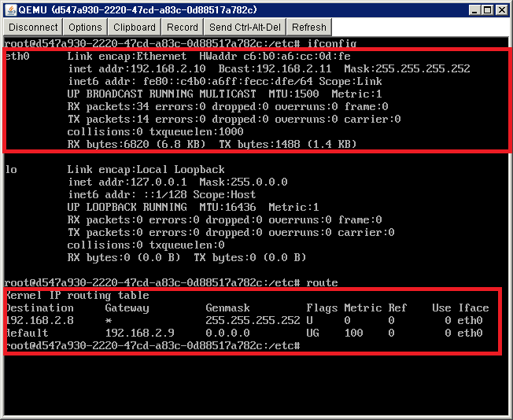Image resolution: width=513 pixels, height=420 pixels.
Task: Click the final shell prompt line
Action: [153, 346]
